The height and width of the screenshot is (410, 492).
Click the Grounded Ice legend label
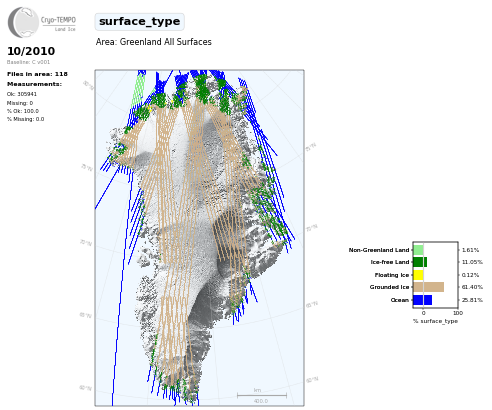pos(389,287)
